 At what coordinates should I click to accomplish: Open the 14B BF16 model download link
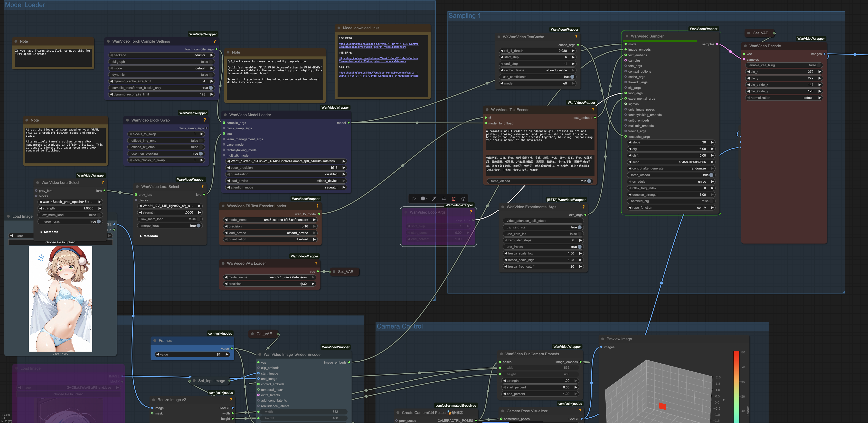pos(378,60)
